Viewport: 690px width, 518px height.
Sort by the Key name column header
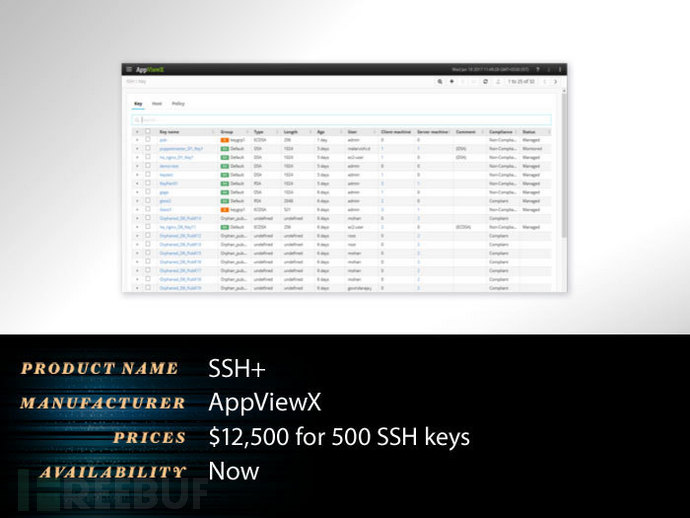click(169, 132)
